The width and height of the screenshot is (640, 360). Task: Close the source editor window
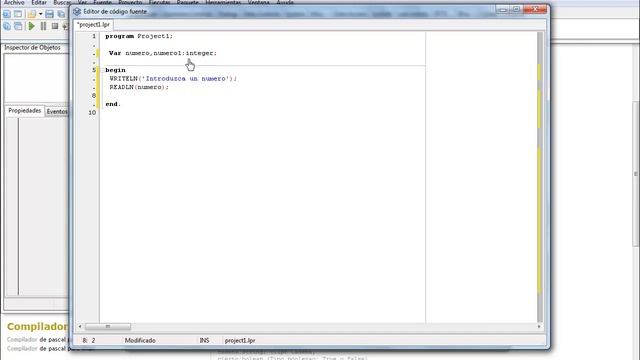tap(535, 9)
